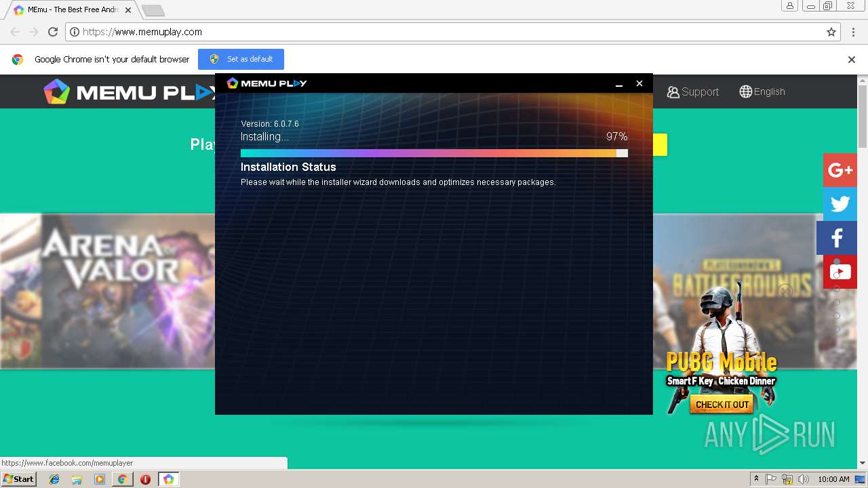Click the installation progress bar
Screen dimensions: 868x488
tap(434, 153)
